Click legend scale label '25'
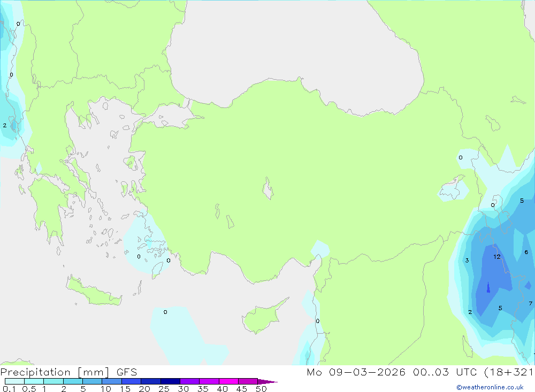Image resolution: width=535 pixels, height=392 pixels. (164, 389)
